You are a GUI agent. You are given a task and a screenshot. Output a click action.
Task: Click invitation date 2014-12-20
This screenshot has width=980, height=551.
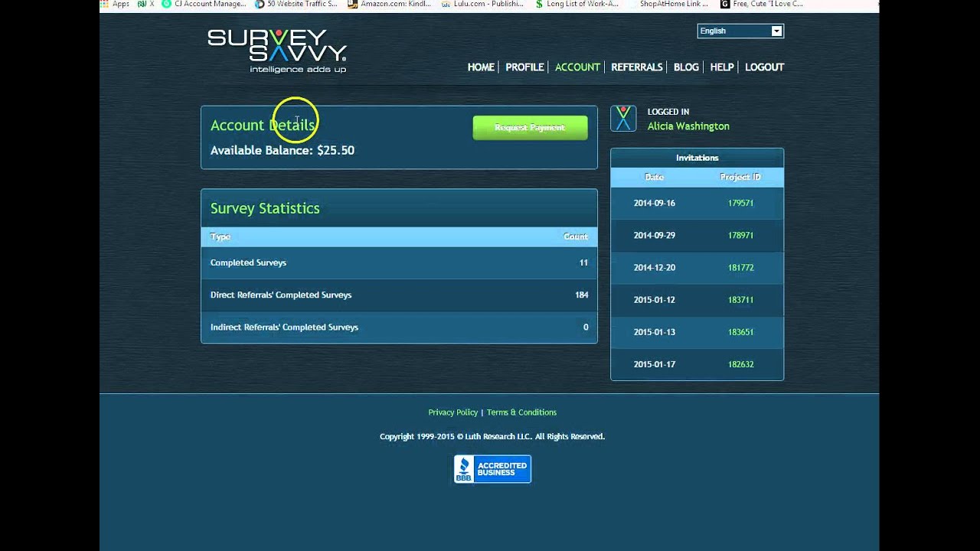click(654, 268)
